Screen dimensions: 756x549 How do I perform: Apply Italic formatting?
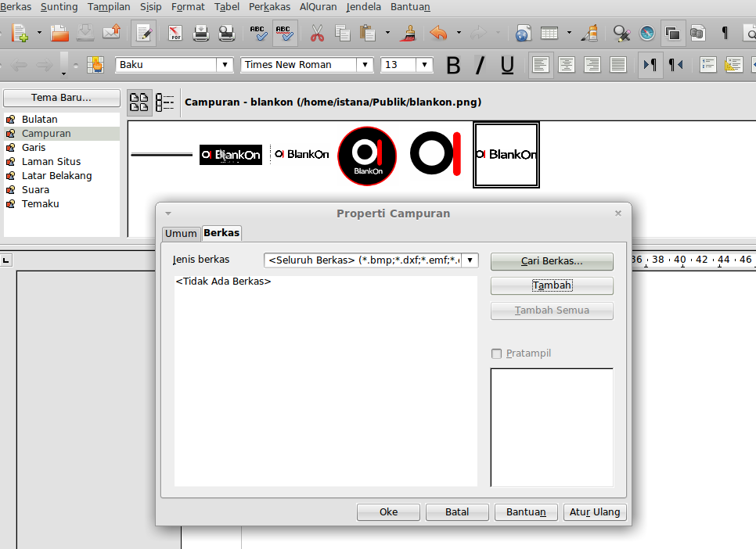tap(480, 65)
